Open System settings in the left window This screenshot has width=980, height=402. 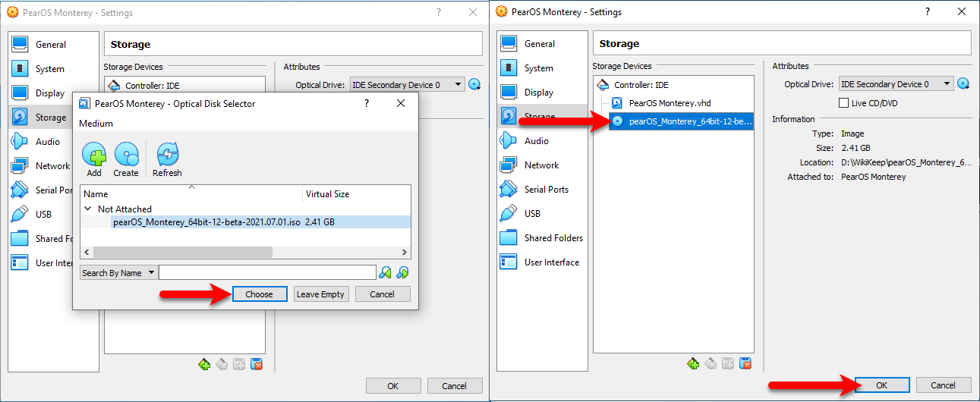pos(53,69)
